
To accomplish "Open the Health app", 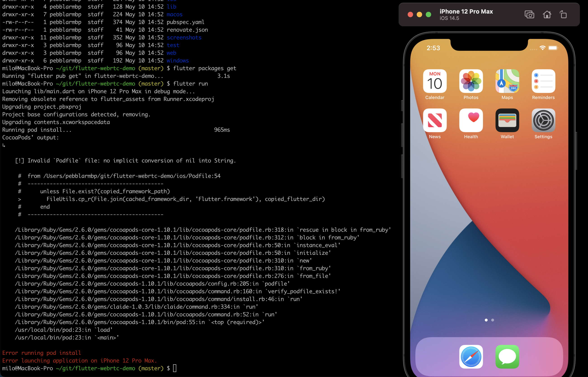I will coord(471,120).
